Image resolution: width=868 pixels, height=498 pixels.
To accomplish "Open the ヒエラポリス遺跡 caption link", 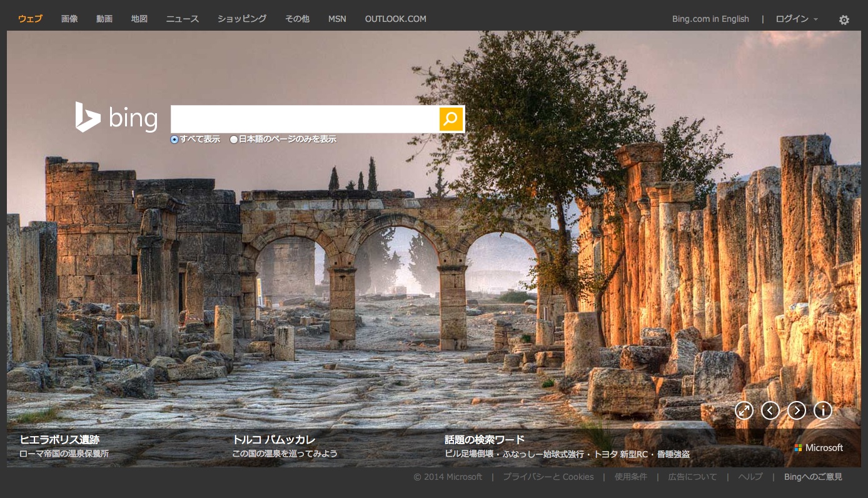I will [59, 439].
